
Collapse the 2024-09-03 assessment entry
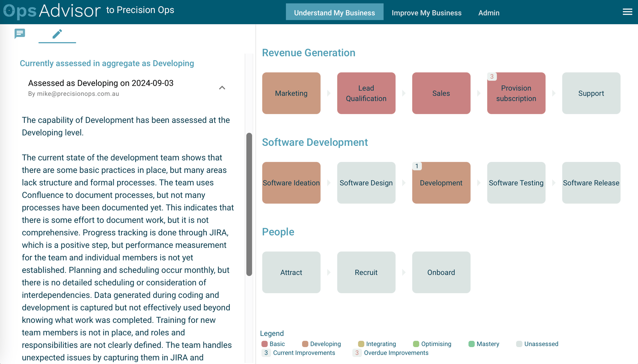[222, 88]
